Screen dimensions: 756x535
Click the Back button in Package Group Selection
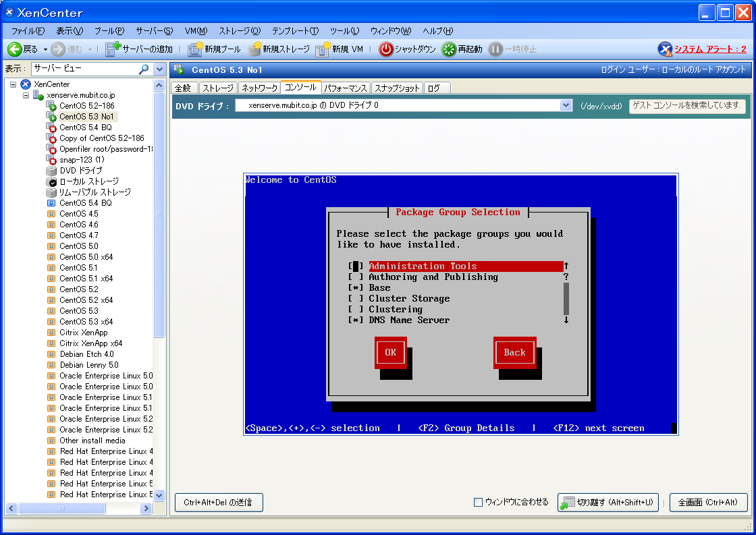tap(515, 353)
